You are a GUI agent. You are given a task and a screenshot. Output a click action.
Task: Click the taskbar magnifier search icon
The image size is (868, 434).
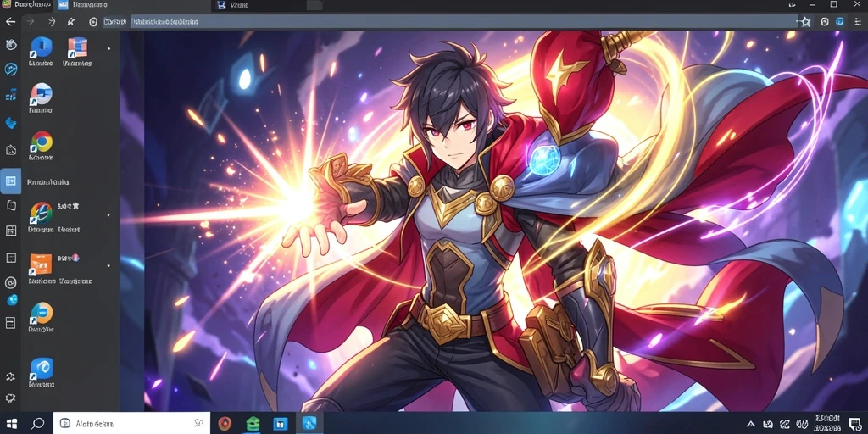click(37, 424)
